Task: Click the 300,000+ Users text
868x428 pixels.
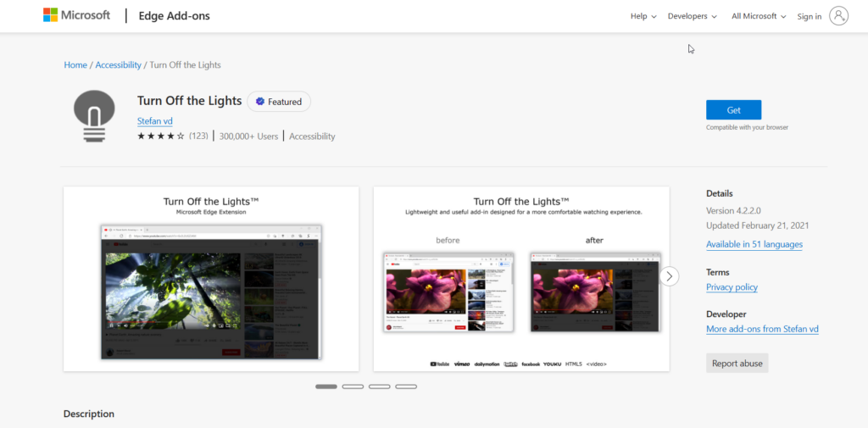Action: tap(248, 136)
